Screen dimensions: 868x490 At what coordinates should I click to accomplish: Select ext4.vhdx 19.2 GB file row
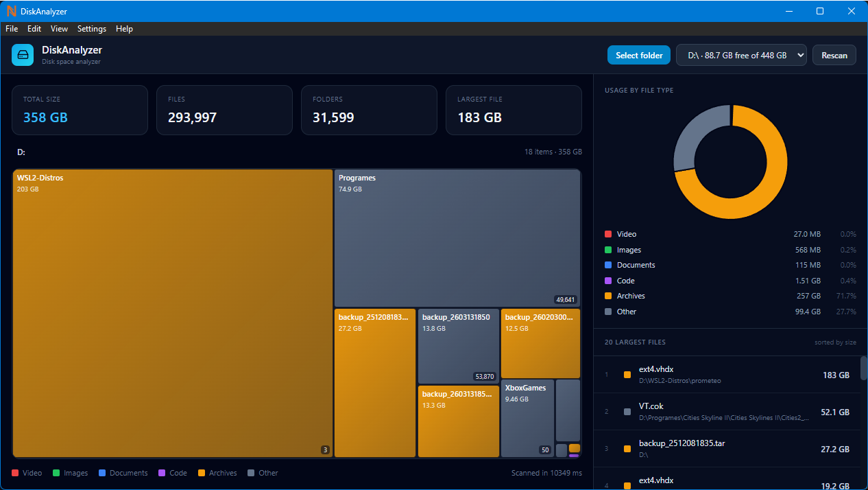click(x=727, y=479)
